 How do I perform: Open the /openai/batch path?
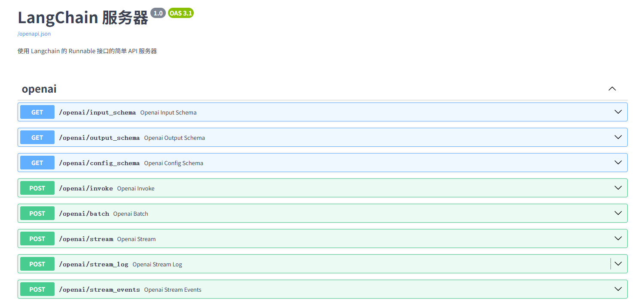(84, 214)
